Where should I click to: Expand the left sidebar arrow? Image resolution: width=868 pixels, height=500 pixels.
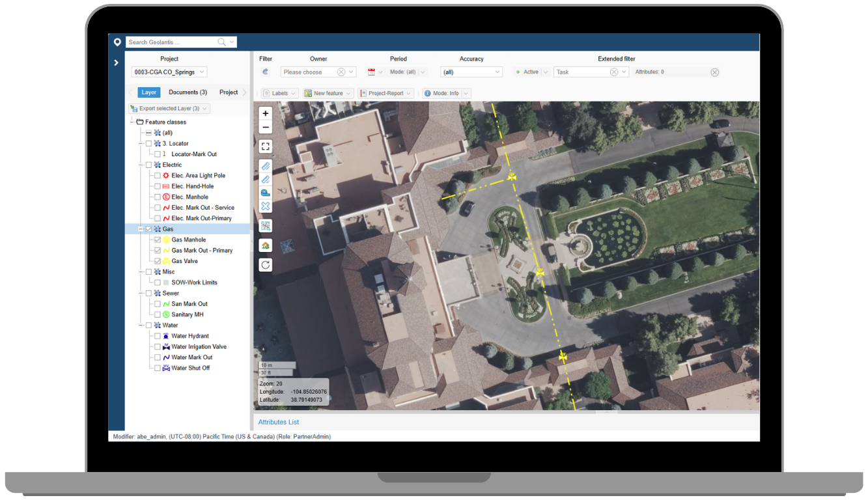[x=117, y=62]
